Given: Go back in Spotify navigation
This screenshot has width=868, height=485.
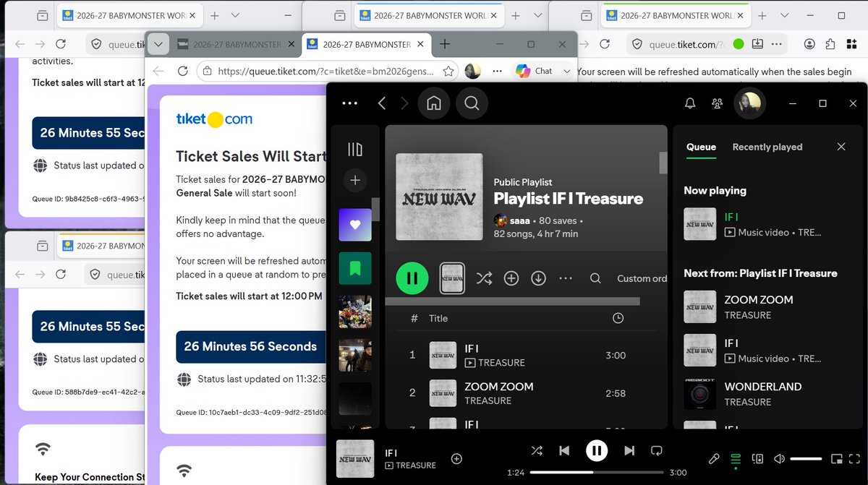Looking at the screenshot, I should coord(381,103).
